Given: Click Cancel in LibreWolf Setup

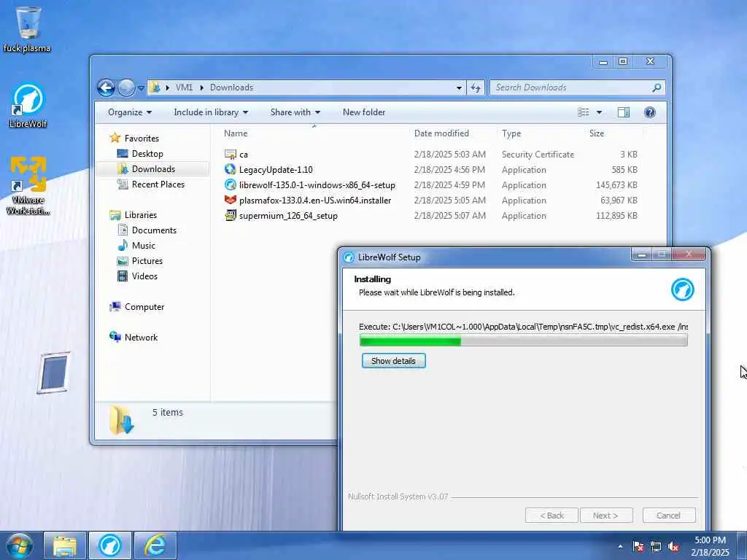Looking at the screenshot, I should pos(669,516).
